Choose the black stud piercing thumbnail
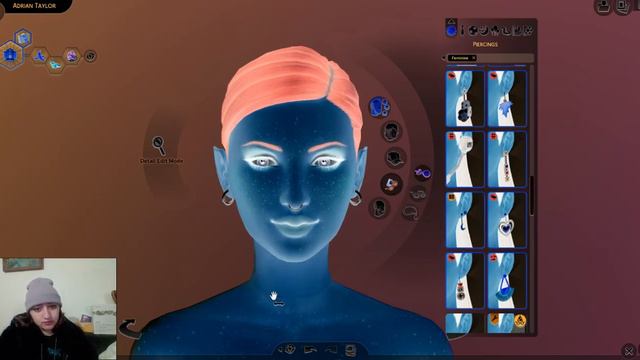Screen dimensions: 640x360 [465, 281]
